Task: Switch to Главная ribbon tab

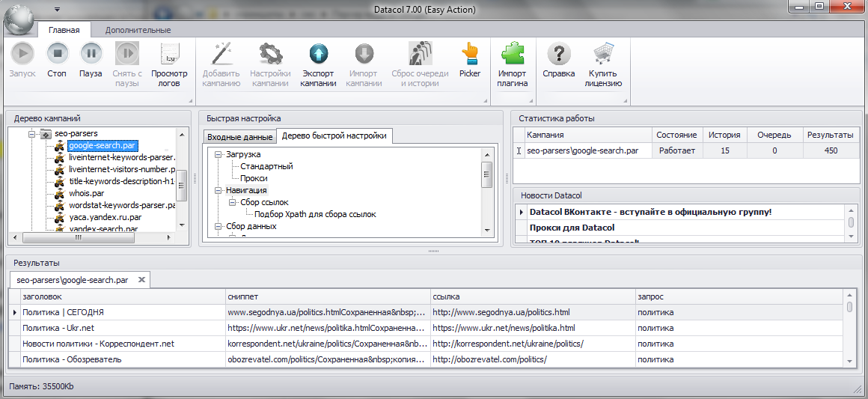Action: click(64, 30)
